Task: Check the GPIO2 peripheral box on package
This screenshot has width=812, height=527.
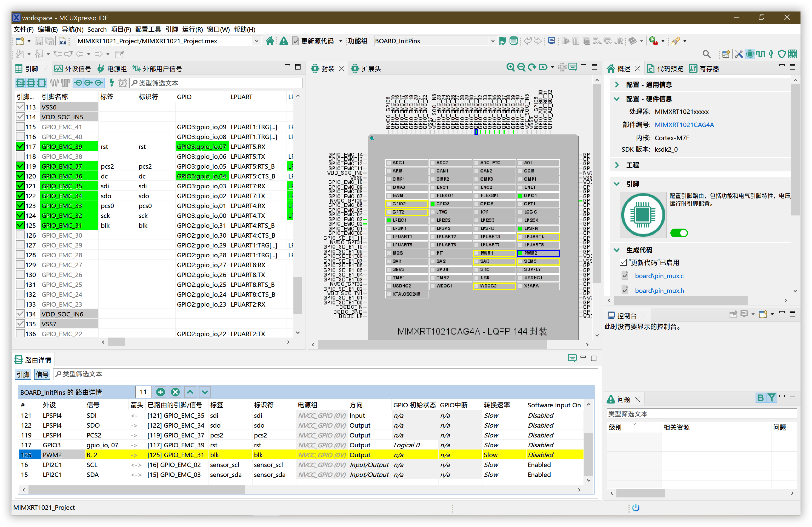Action: click(388, 204)
